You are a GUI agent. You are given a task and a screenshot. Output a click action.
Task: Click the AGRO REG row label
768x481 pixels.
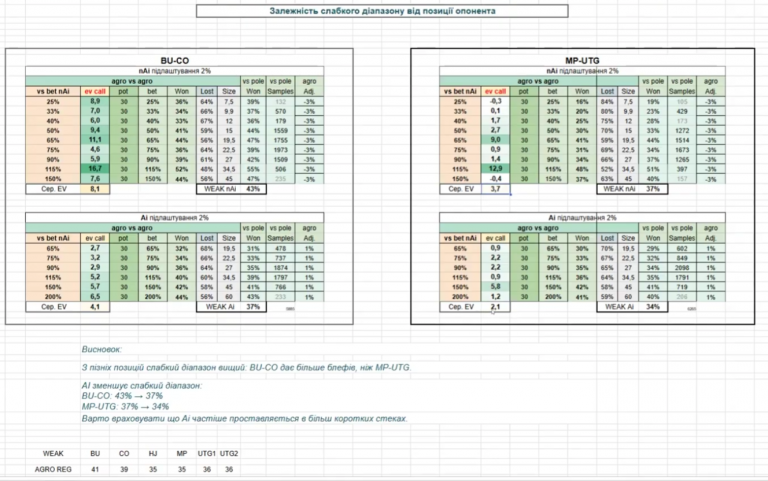point(53,469)
